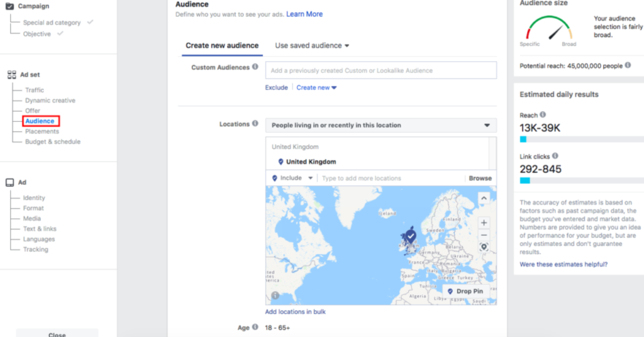Open Text & links under Ad
Screen dimensions: 644x337
tap(40, 229)
